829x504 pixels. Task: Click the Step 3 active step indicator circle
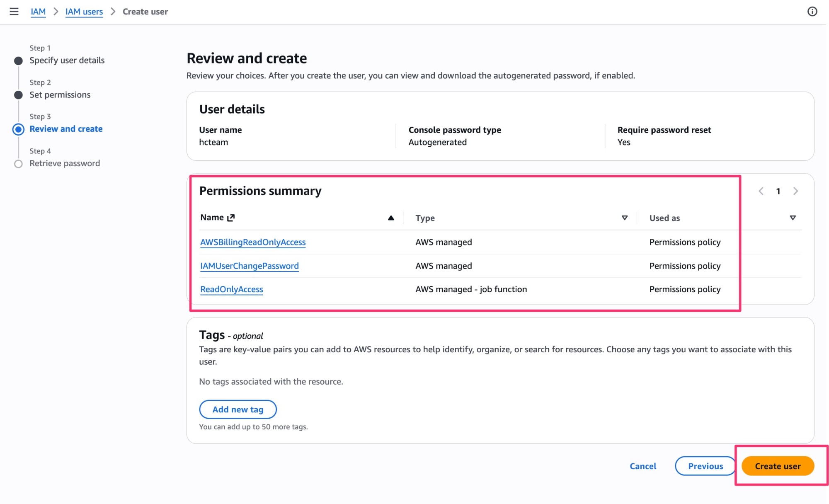tap(18, 129)
